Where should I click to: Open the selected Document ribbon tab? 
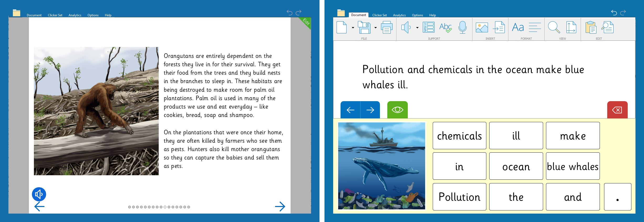coord(358,15)
